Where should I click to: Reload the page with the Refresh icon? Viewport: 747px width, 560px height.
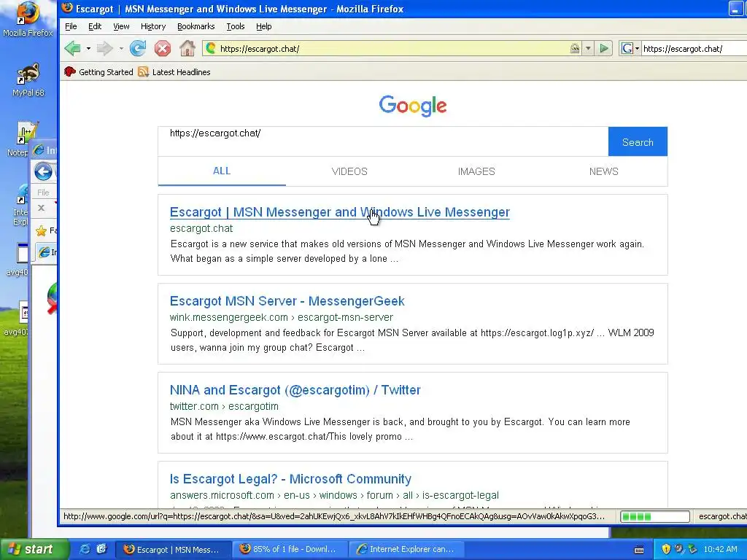click(x=138, y=48)
